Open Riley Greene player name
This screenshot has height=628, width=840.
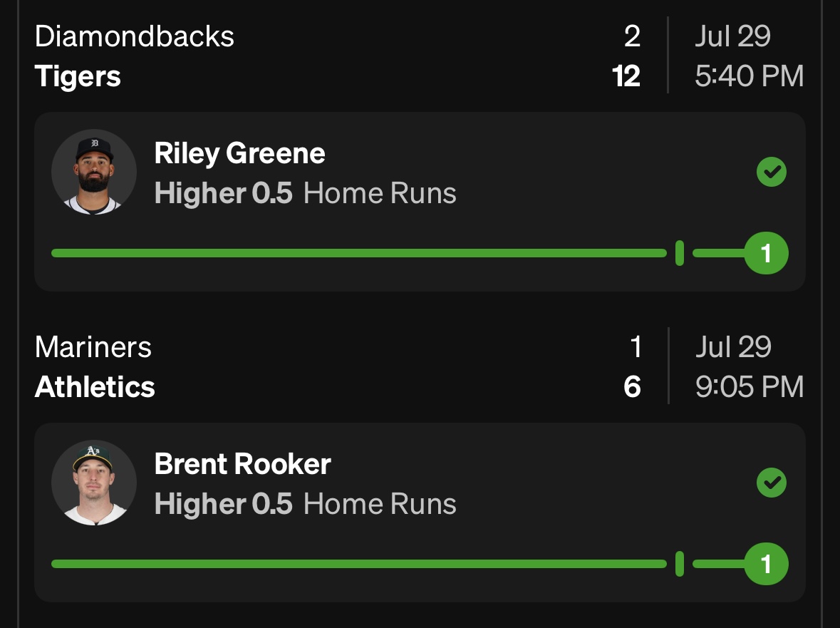pyautogui.click(x=239, y=153)
